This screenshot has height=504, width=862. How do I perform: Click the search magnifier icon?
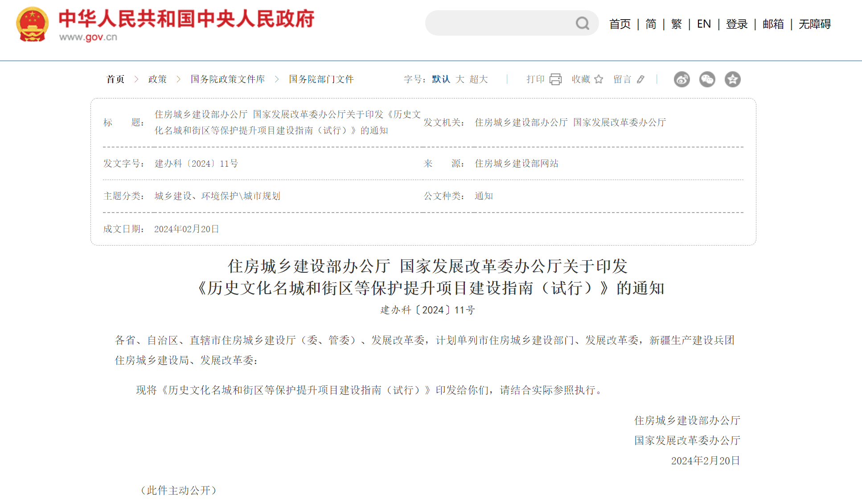pyautogui.click(x=582, y=23)
